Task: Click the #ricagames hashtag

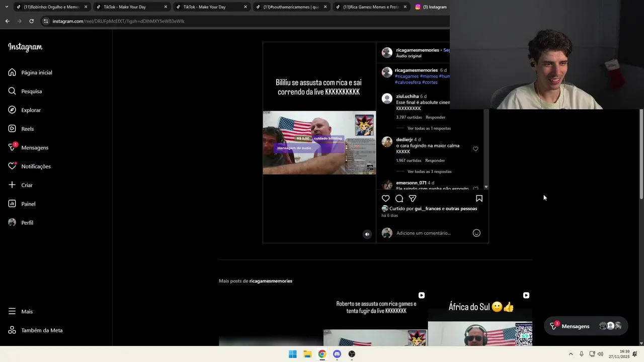Action: click(x=407, y=76)
